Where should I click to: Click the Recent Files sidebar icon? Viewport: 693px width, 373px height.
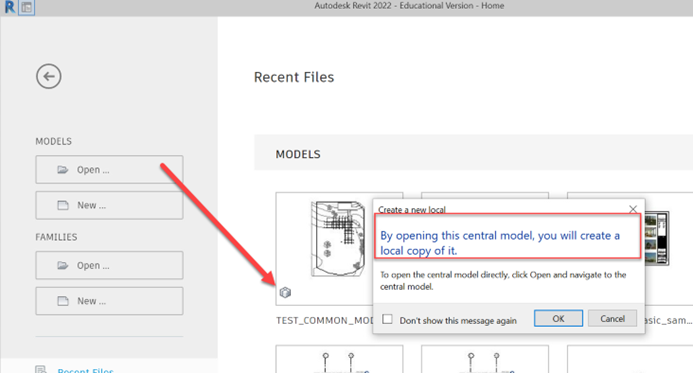pyautogui.click(x=41, y=369)
